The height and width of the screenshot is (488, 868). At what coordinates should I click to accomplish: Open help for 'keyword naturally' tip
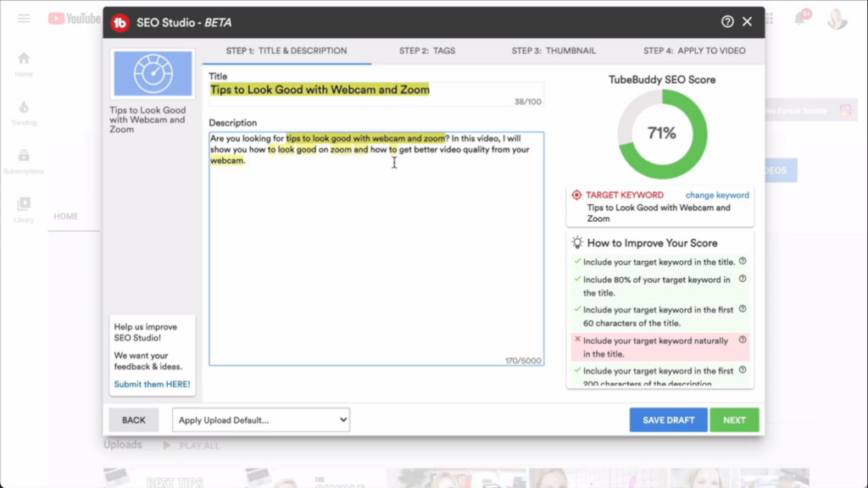pos(743,340)
